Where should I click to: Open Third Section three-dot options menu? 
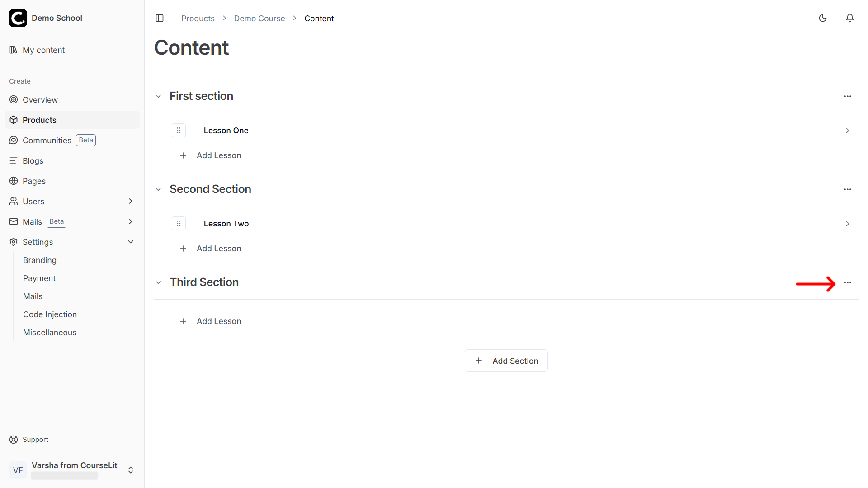click(x=848, y=282)
